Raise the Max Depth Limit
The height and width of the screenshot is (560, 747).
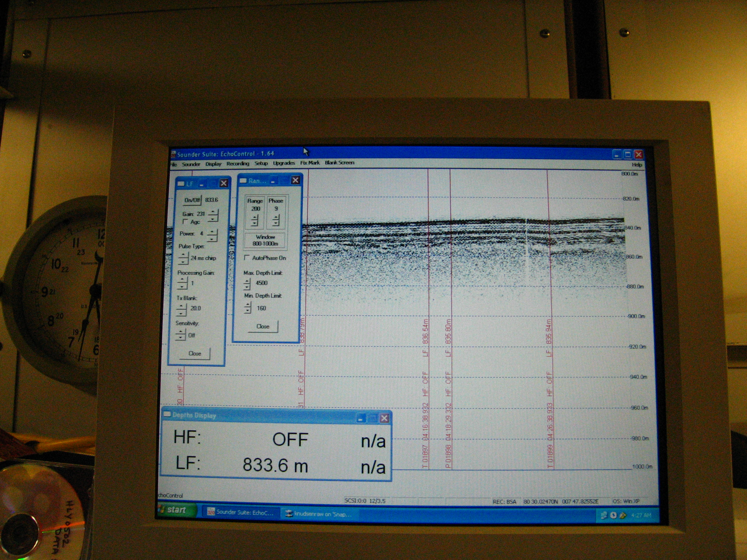coord(247,281)
